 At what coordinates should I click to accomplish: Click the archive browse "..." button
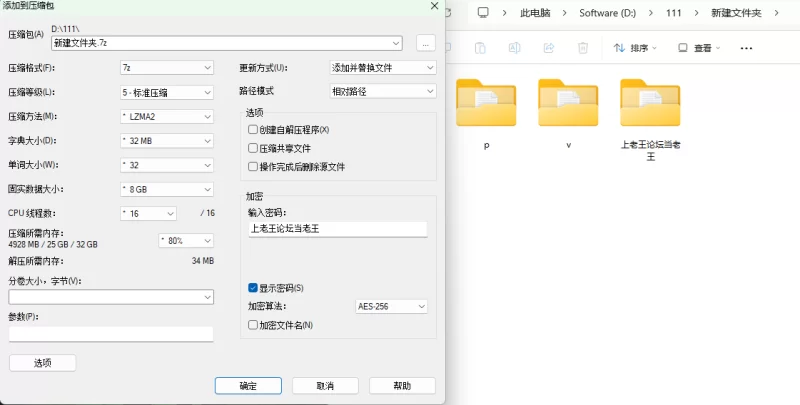pos(425,43)
